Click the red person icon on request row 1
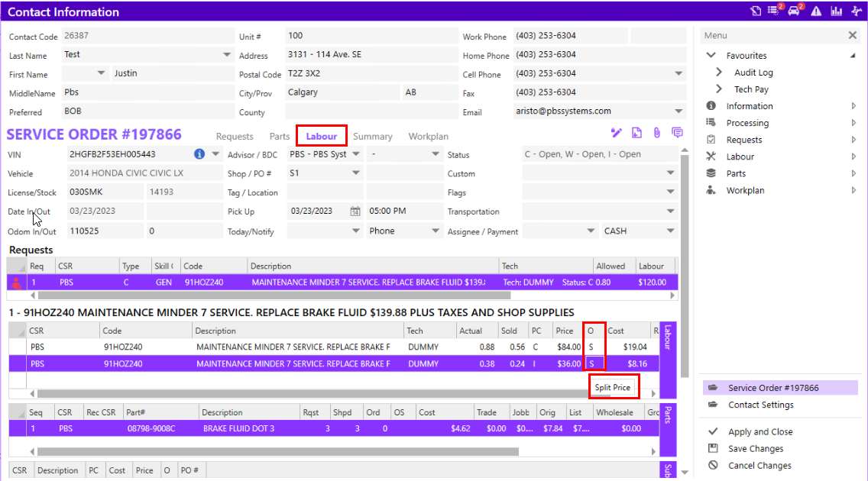 pos(16,283)
